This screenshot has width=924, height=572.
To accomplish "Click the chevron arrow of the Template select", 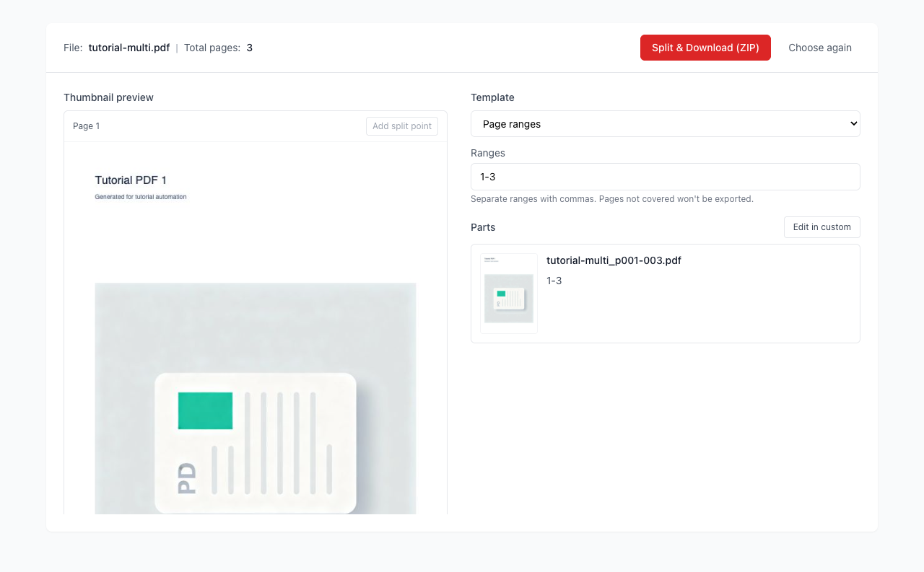I will [853, 124].
